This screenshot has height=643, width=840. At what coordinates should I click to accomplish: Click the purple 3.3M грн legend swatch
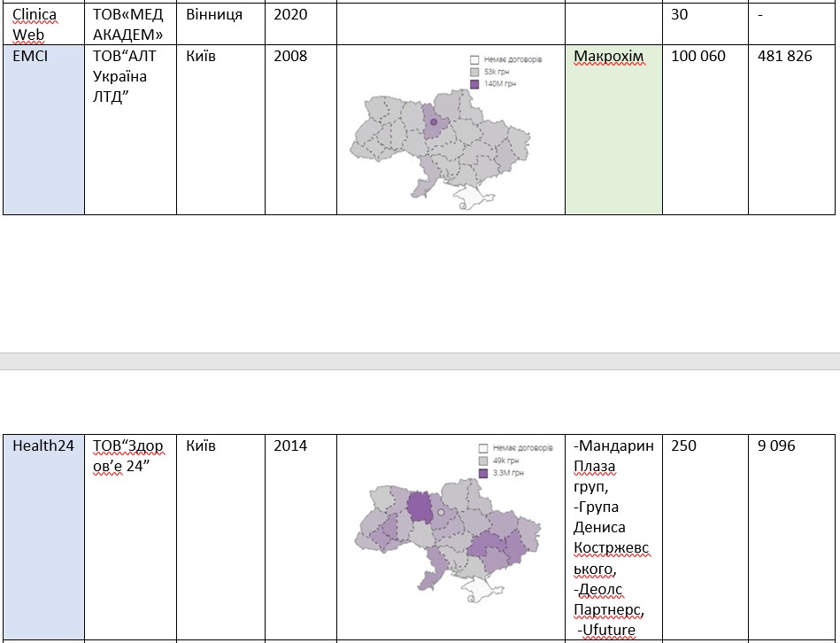[x=482, y=475]
